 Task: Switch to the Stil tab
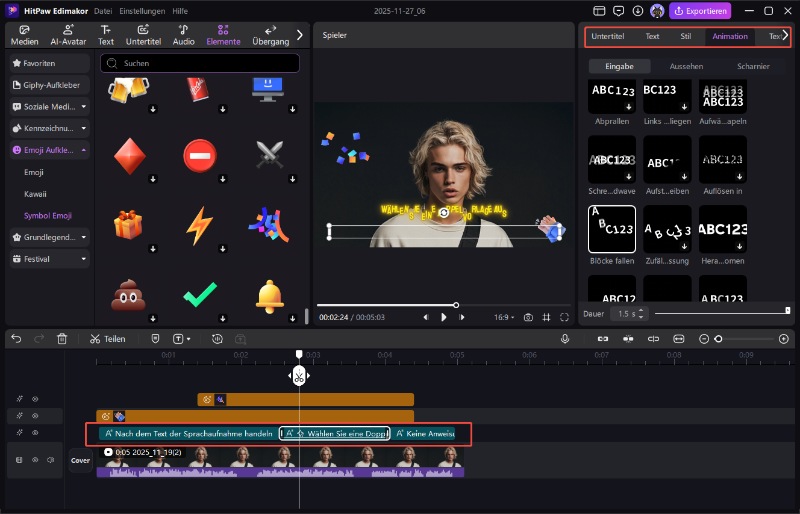pos(685,36)
